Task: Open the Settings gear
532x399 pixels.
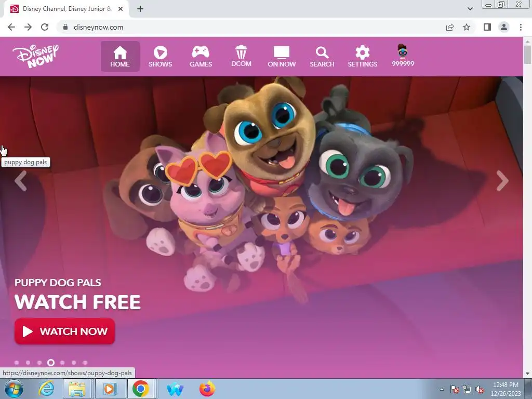Action: (x=362, y=56)
